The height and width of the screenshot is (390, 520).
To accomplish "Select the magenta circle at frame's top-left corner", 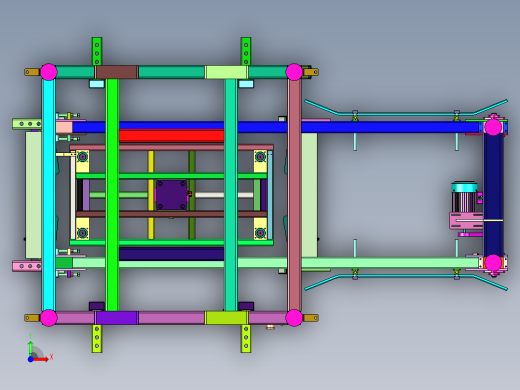I will [x=49, y=72].
